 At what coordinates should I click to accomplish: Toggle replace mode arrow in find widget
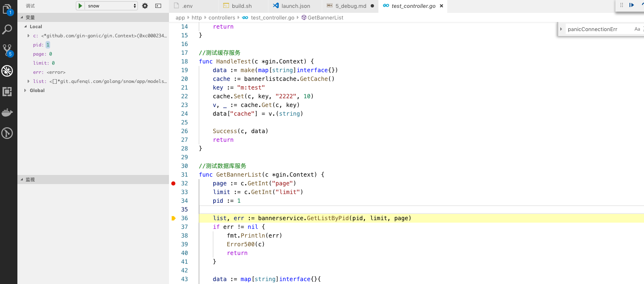(x=562, y=29)
